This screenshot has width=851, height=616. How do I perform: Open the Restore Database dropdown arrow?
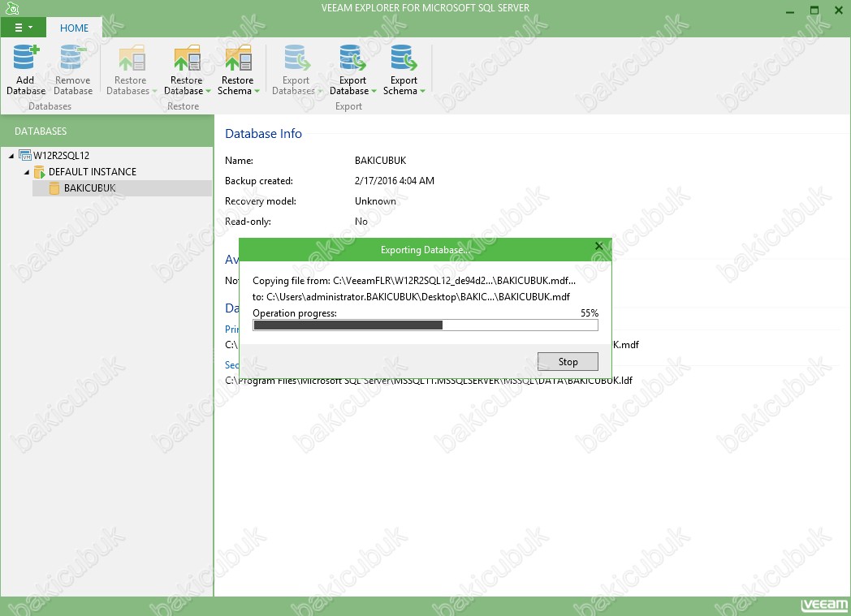click(x=208, y=91)
